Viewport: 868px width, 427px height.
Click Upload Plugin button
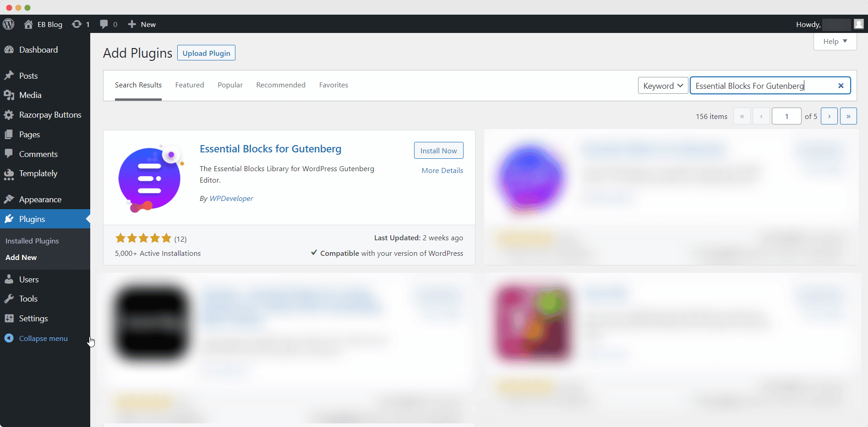tap(206, 53)
